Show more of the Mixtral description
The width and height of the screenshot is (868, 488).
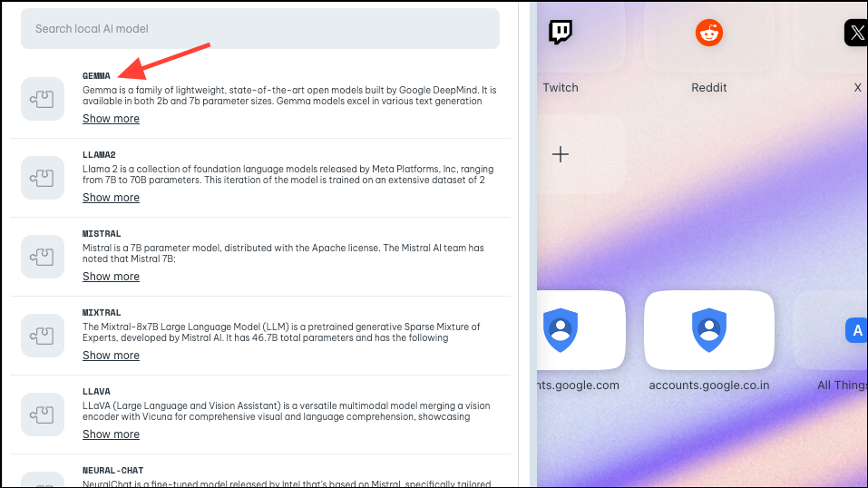point(111,356)
